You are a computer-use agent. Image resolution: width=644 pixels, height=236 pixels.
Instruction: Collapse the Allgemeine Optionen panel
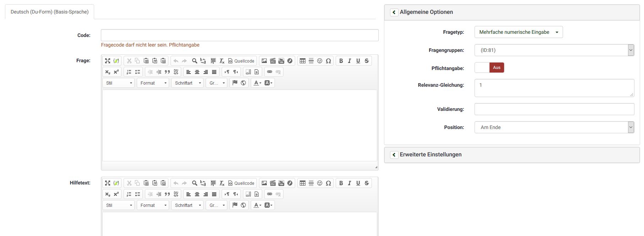click(x=394, y=12)
